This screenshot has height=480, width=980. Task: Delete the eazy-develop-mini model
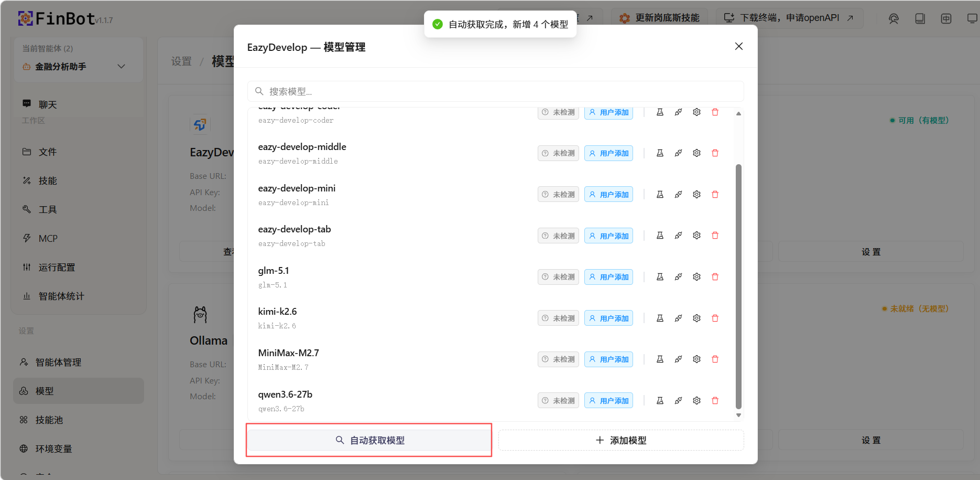click(x=715, y=195)
